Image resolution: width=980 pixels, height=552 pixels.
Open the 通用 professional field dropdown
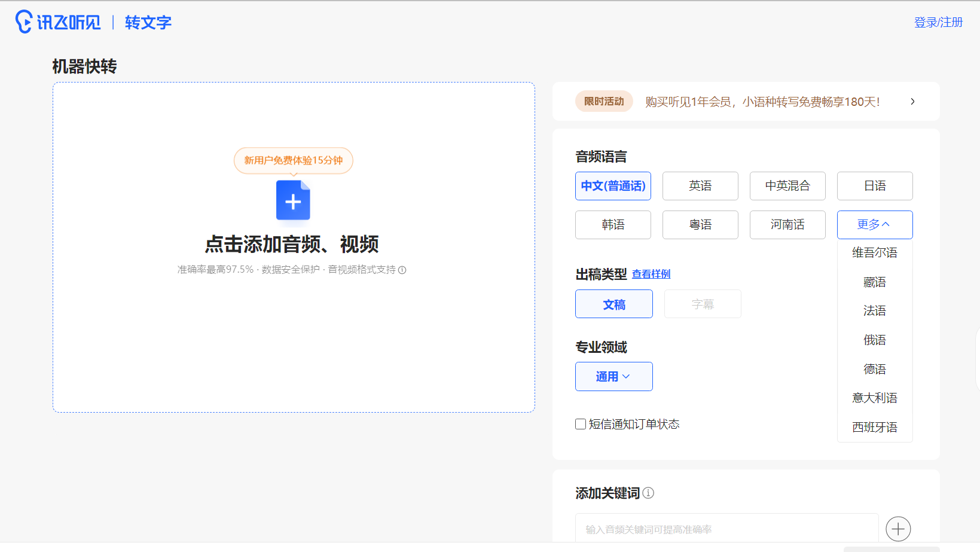pyautogui.click(x=614, y=376)
